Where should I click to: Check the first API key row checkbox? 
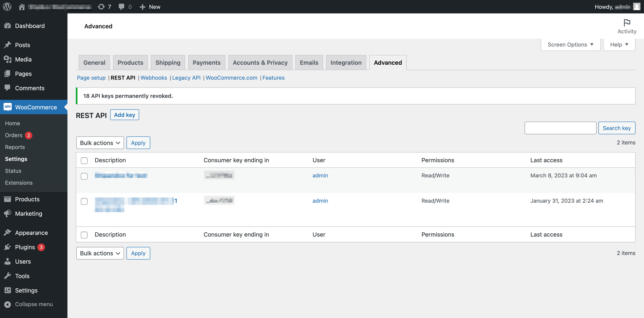[x=84, y=176]
